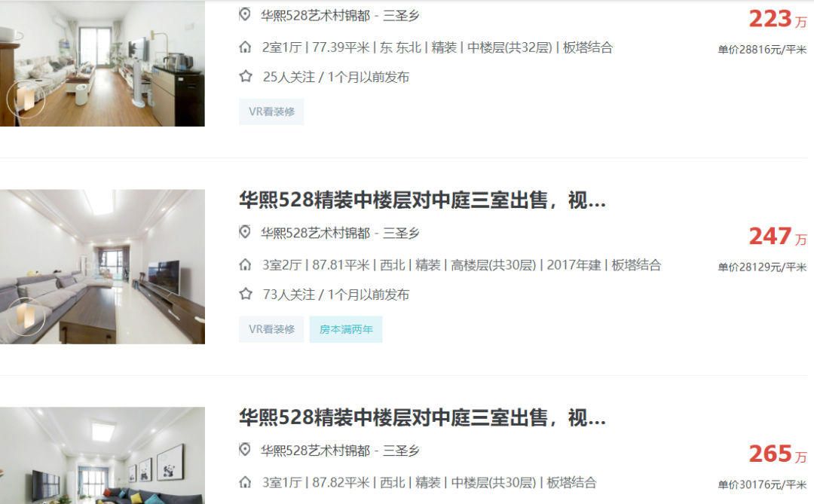
Task: Click house icon beside 3室2厅 87.81平米
Action: pos(245,264)
